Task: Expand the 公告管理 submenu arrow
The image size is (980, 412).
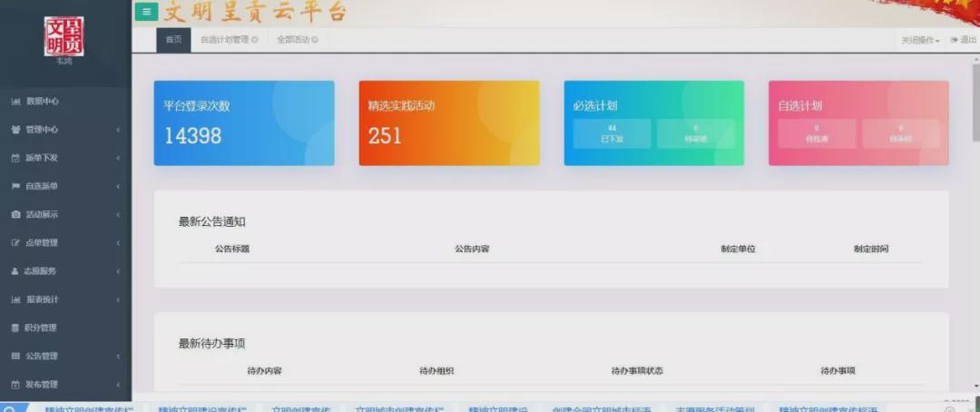Action: (119, 356)
